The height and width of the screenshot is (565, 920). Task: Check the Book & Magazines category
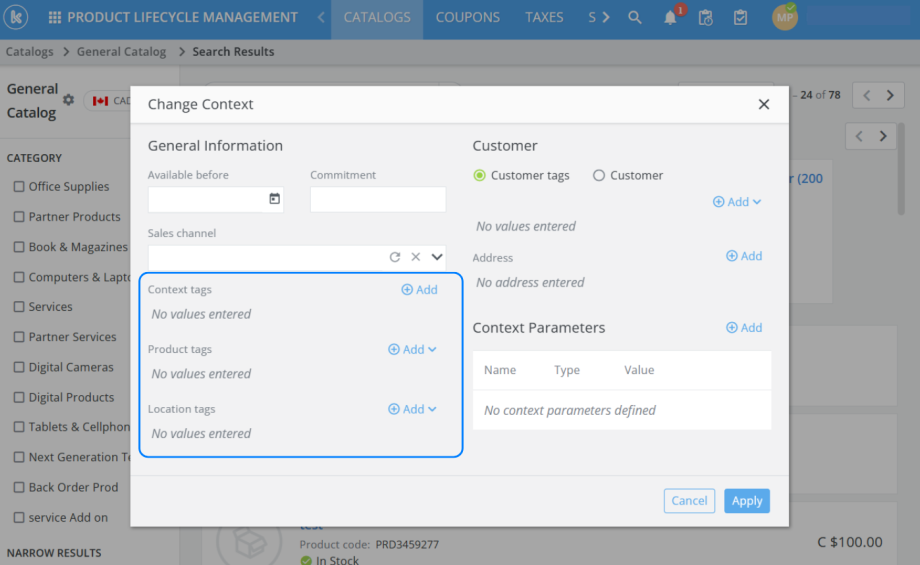tap(19, 247)
